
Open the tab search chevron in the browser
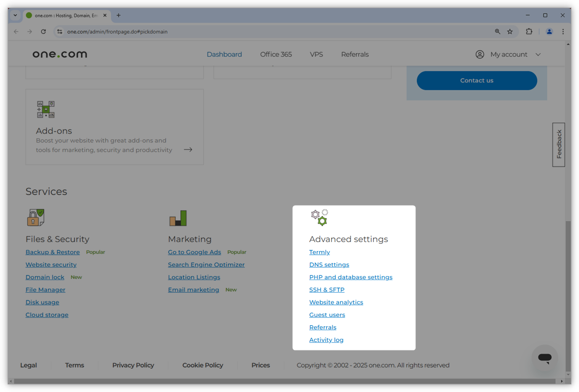[x=15, y=15]
